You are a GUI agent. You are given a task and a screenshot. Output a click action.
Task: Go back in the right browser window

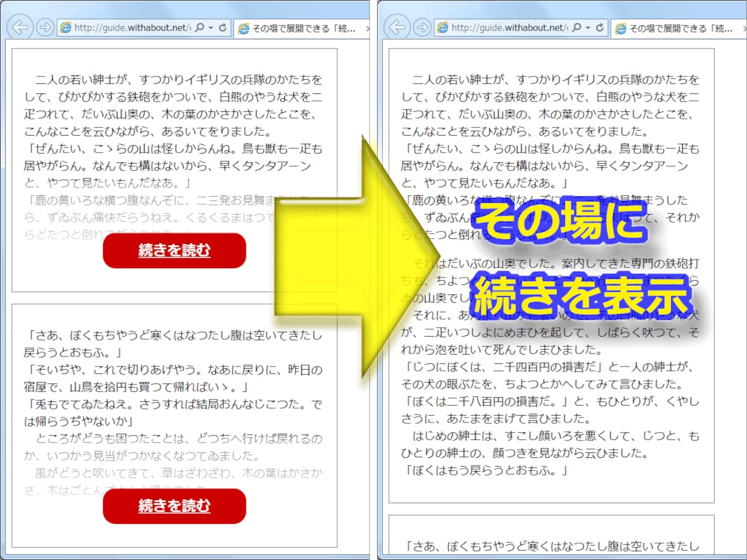coord(397,28)
